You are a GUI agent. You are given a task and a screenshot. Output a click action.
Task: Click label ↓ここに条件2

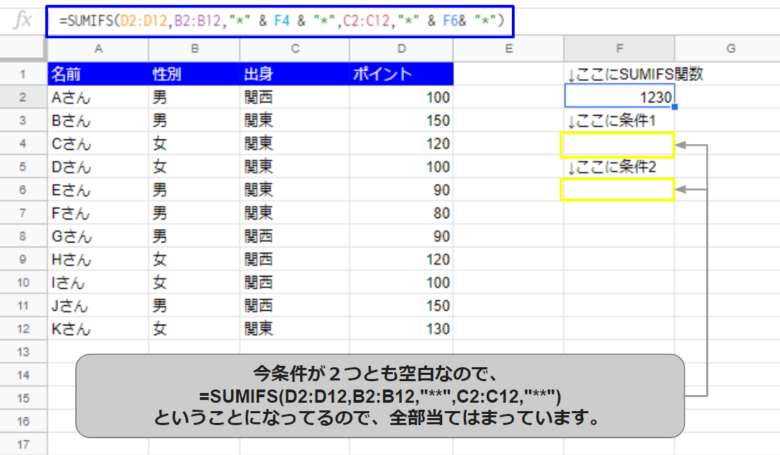tap(612, 167)
